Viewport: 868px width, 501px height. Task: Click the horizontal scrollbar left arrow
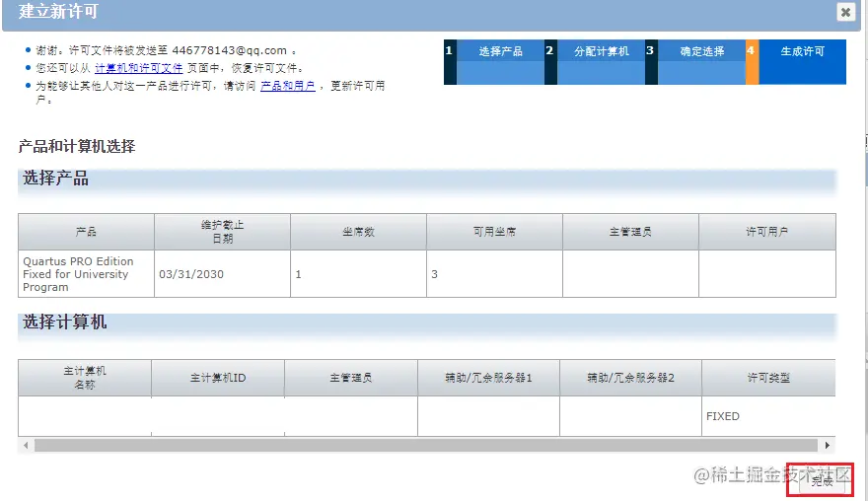tap(26, 445)
